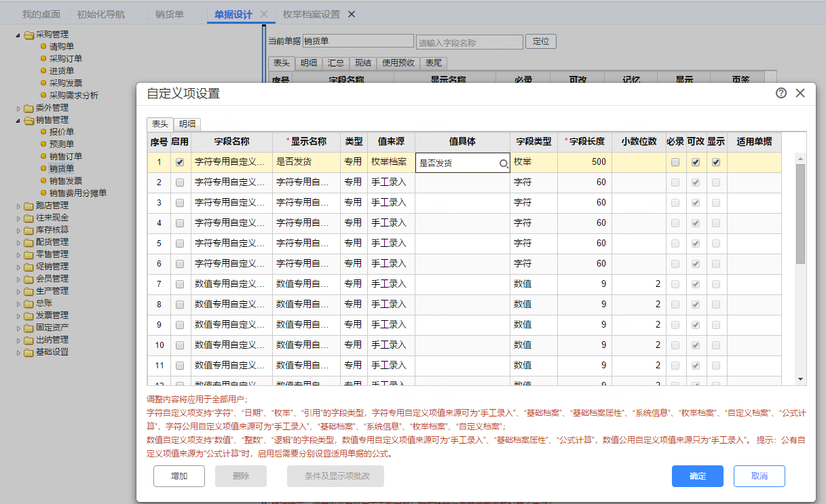Close the 单据设计 tab with its X
The width and height of the screenshot is (826, 504).
click(x=264, y=14)
